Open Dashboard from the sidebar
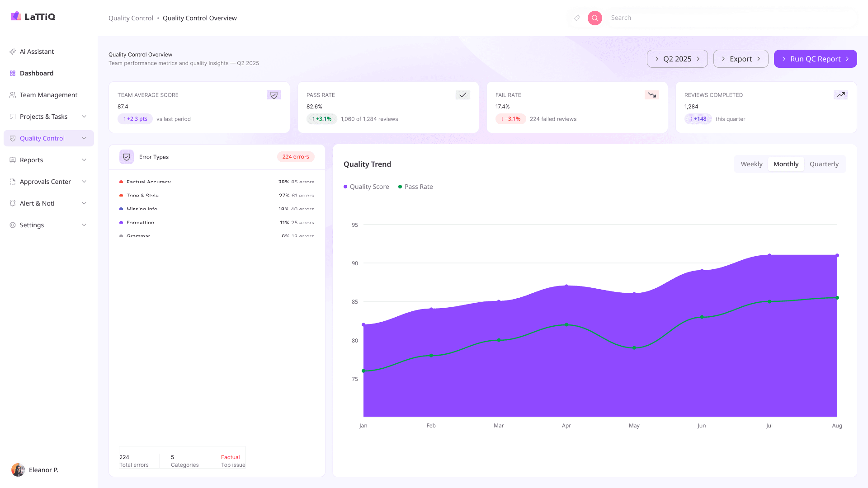Viewport: 868px width, 488px height. pos(49,73)
